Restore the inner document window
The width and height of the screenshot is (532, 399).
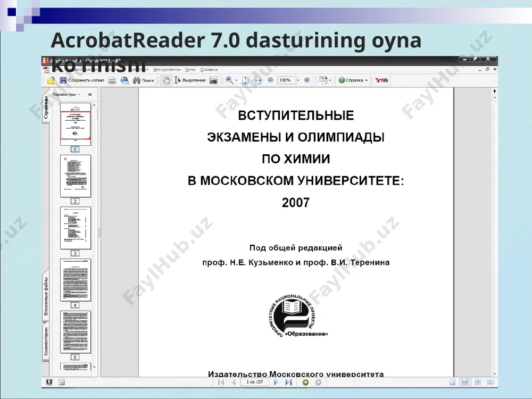[x=487, y=70]
